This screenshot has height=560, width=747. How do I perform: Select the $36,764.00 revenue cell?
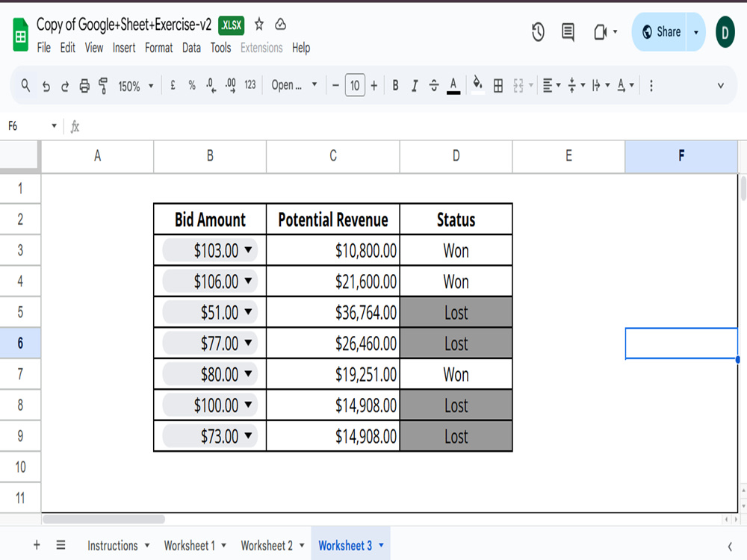click(332, 312)
